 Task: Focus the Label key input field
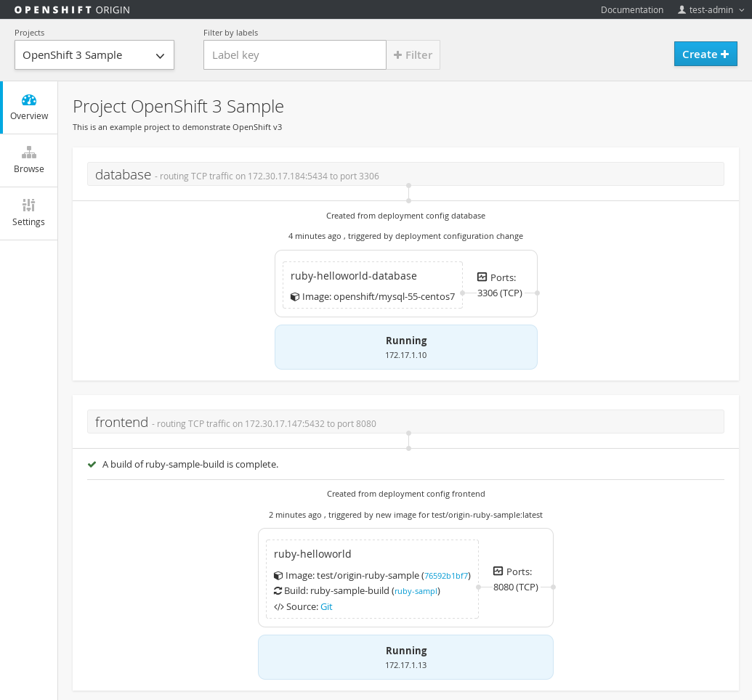pyautogui.click(x=295, y=54)
